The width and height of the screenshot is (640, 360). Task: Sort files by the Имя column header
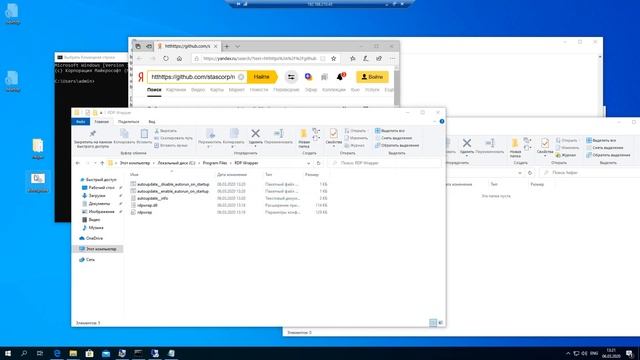tap(134, 175)
